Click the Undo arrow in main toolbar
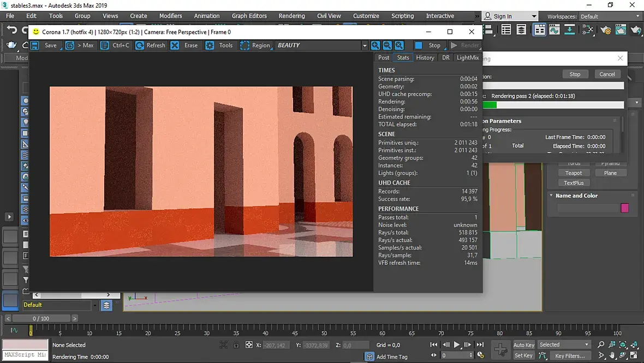This screenshot has height=363, width=644. (12, 30)
